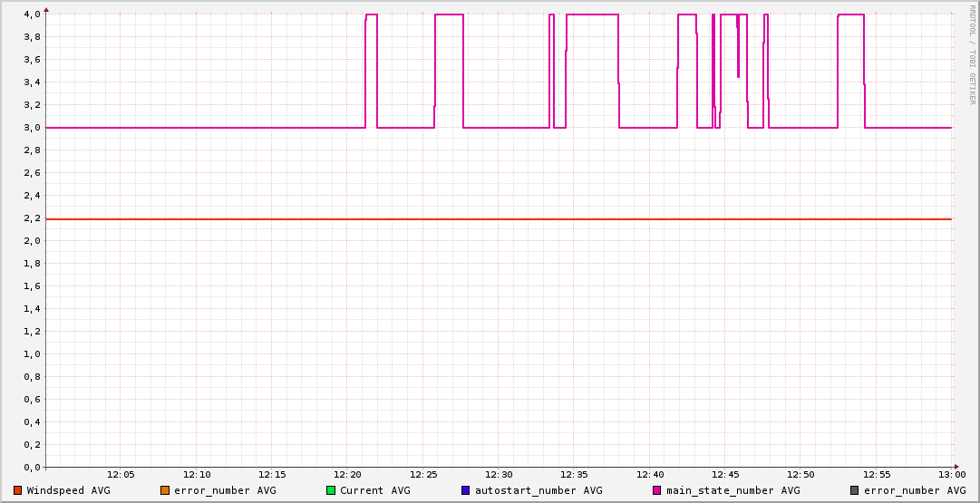
Task: Click the 12:30 time axis label
Action: click(x=499, y=475)
